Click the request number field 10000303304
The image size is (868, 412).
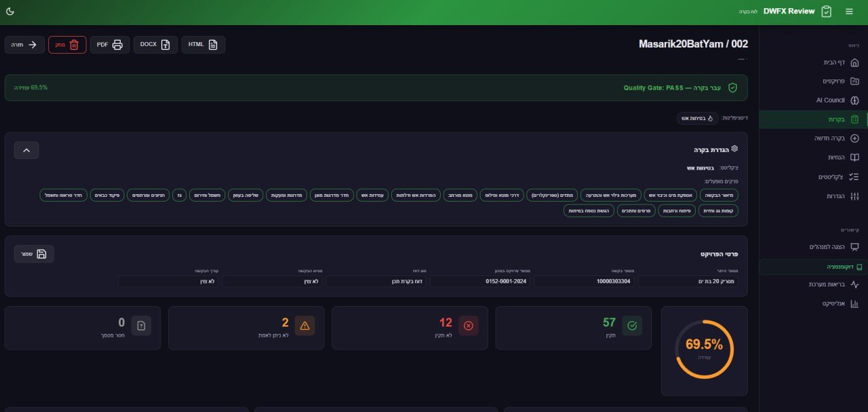pyautogui.click(x=584, y=281)
